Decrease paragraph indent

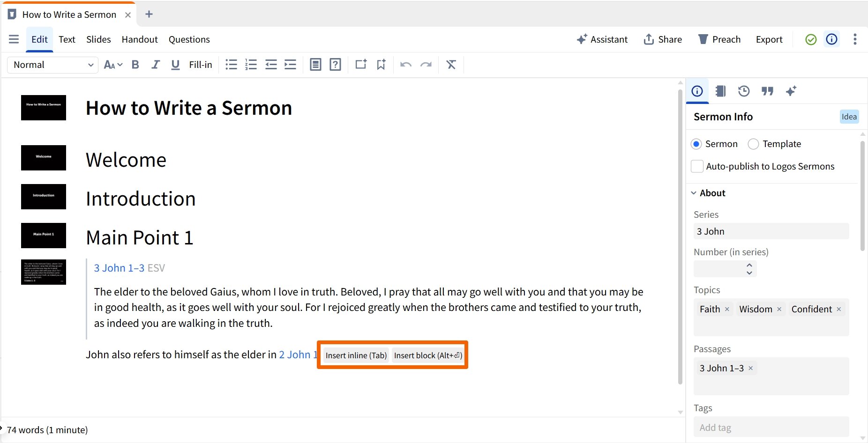click(x=271, y=65)
